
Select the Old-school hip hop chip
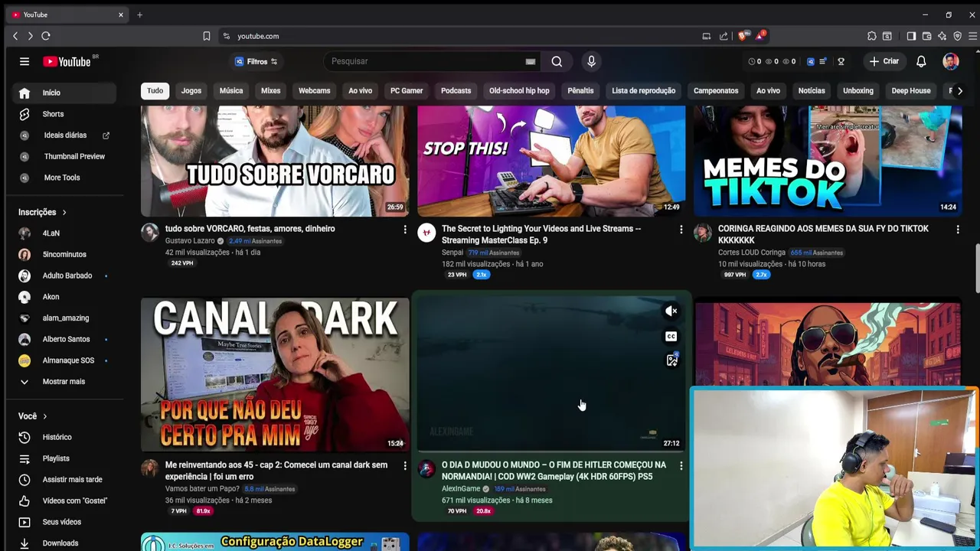(519, 90)
